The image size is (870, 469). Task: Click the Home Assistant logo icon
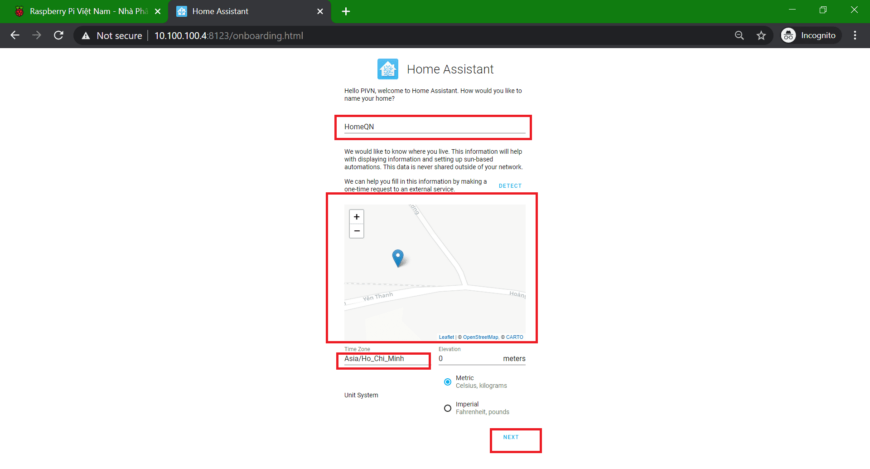(x=388, y=69)
